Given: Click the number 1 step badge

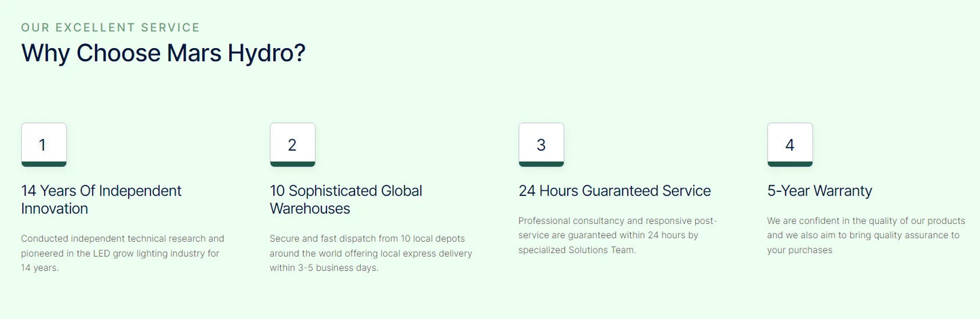Looking at the screenshot, I should tap(43, 145).
